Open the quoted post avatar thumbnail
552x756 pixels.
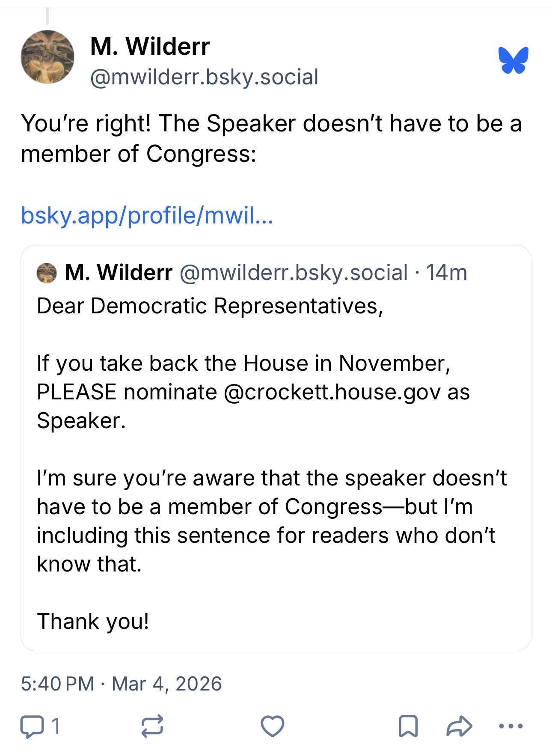47,273
